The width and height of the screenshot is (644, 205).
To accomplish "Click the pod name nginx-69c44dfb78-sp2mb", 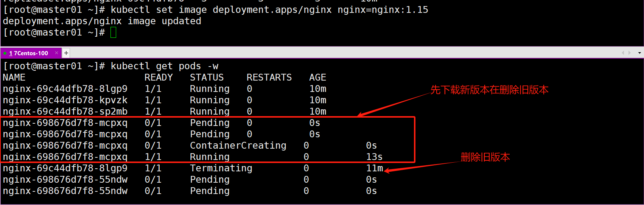I will [65, 112].
